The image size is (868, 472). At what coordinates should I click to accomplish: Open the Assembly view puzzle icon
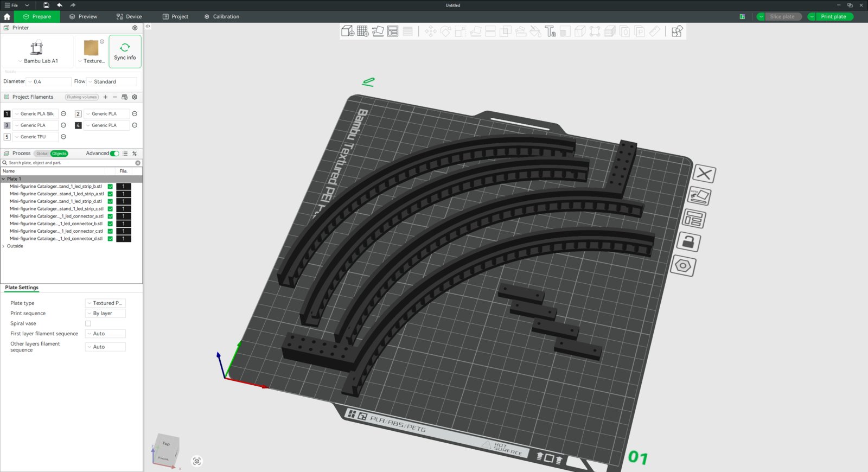tap(677, 31)
